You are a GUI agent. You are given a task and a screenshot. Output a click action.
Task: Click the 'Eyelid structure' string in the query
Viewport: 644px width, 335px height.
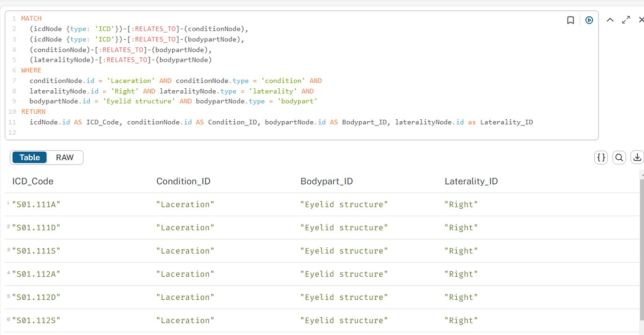pos(140,101)
